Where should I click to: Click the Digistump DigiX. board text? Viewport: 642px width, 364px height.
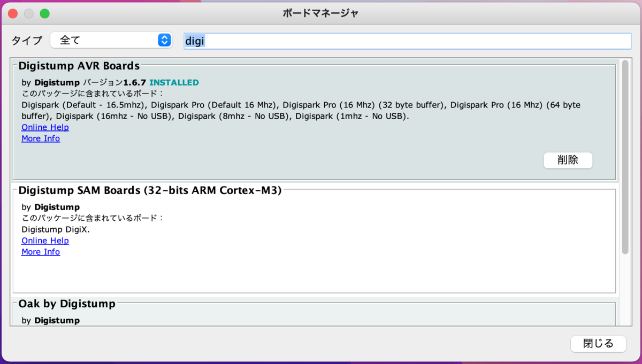(x=56, y=229)
